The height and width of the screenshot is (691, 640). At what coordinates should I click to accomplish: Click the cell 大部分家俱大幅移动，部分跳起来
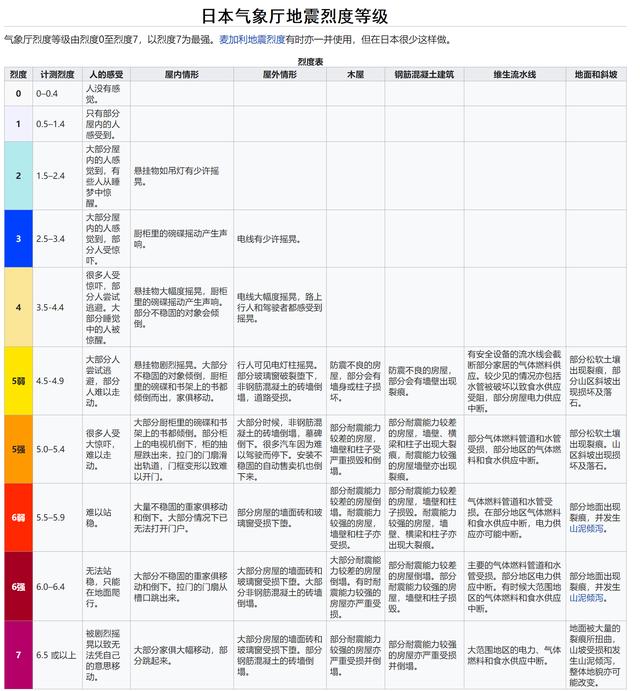coord(182,655)
